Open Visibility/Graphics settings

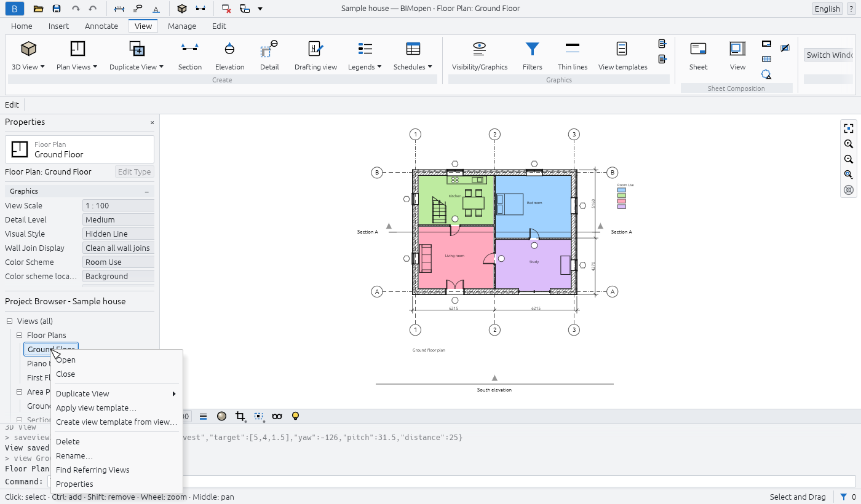[x=480, y=56]
